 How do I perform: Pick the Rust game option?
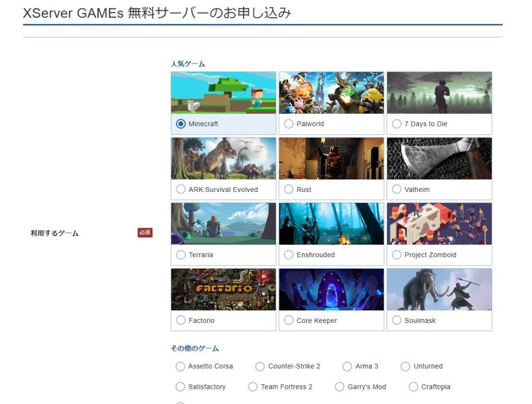coord(289,189)
